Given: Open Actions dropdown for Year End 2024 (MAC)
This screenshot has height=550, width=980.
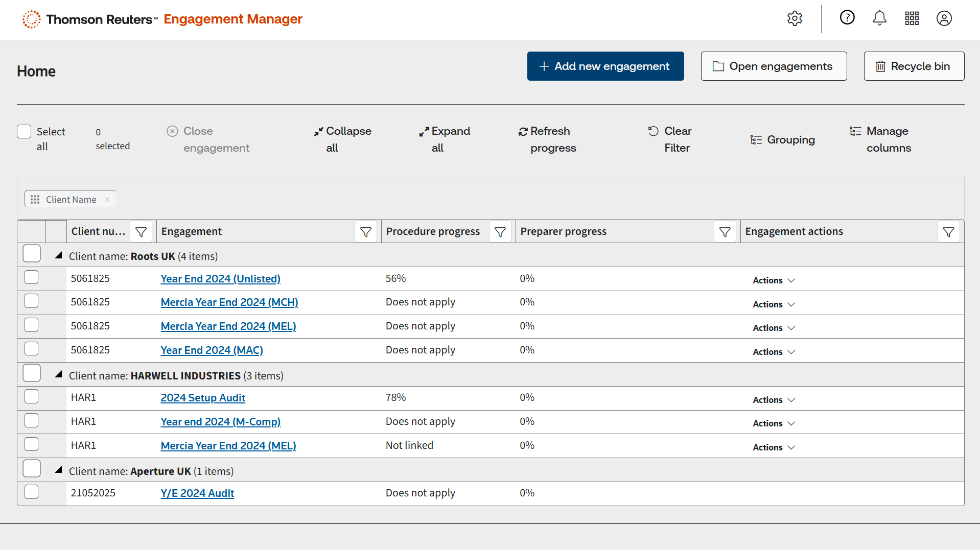Looking at the screenshot, I should pyautogui.click(x=774, y=352).
